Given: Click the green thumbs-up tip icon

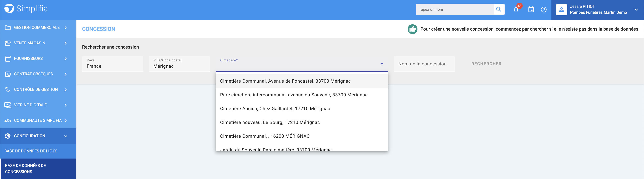Looking at the screenshot, I should click(x=412, y=29).
